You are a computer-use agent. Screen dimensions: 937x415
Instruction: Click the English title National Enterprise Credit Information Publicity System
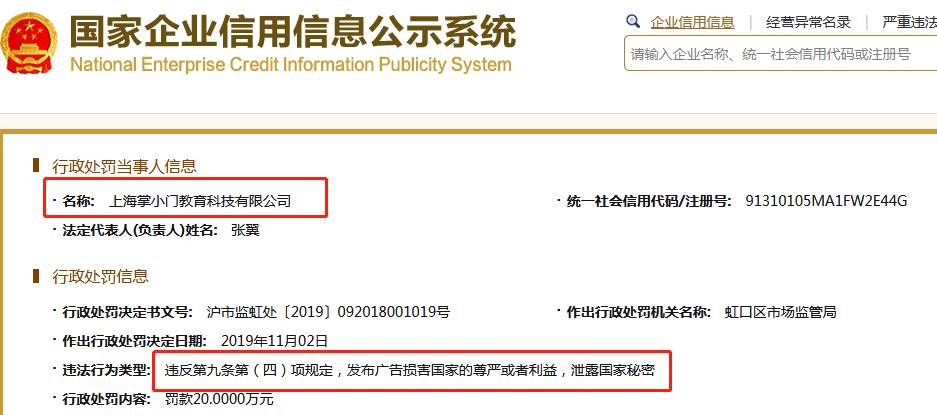coord(291,65)
